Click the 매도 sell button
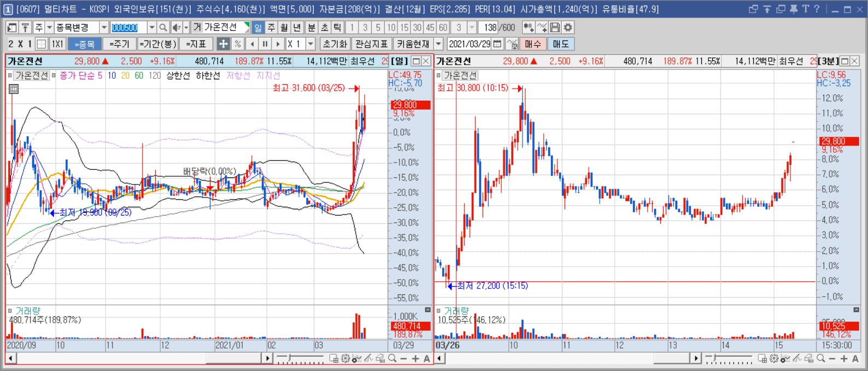 tap(561, 44)
